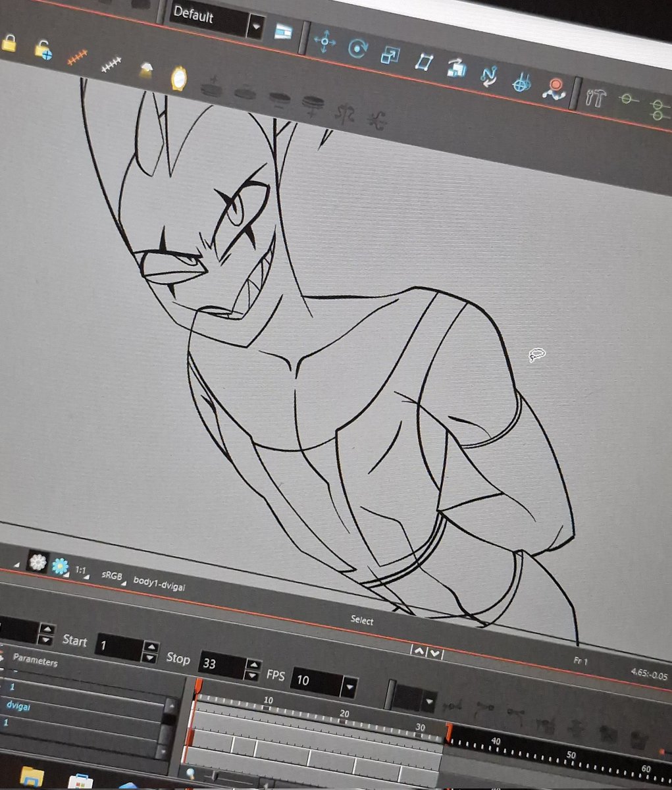Select the Translate animation tool
This screenshot has height=790, width=672.
(324, 41)
